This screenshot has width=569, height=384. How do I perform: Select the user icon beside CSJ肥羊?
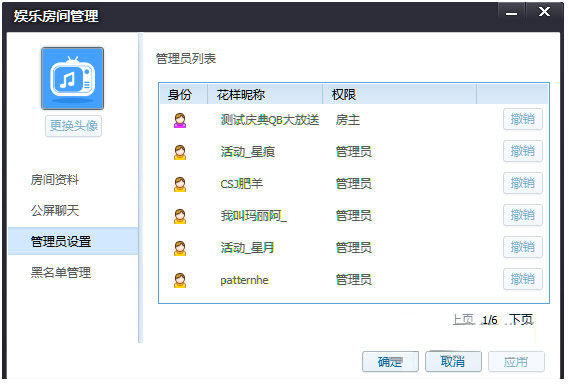[180, 184]
